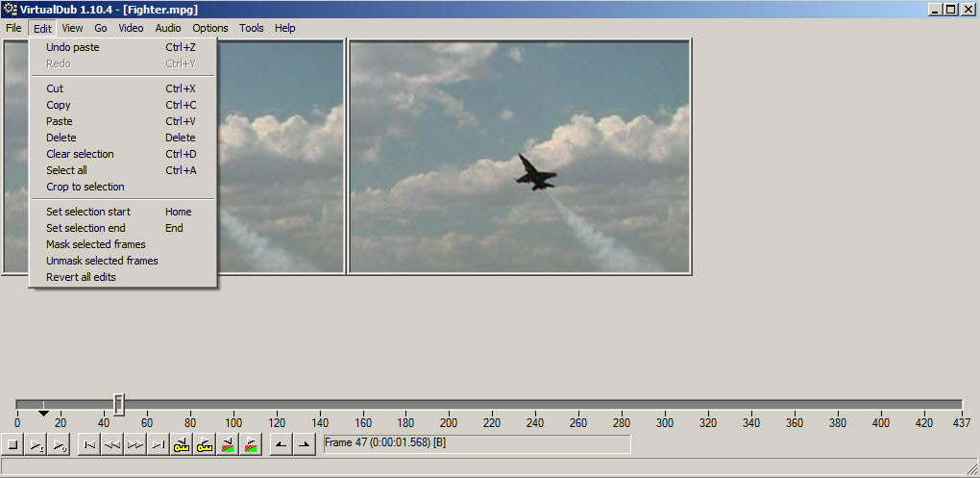Seek to the previous scene change
980x478 pixels.
(x=228, y=445)
